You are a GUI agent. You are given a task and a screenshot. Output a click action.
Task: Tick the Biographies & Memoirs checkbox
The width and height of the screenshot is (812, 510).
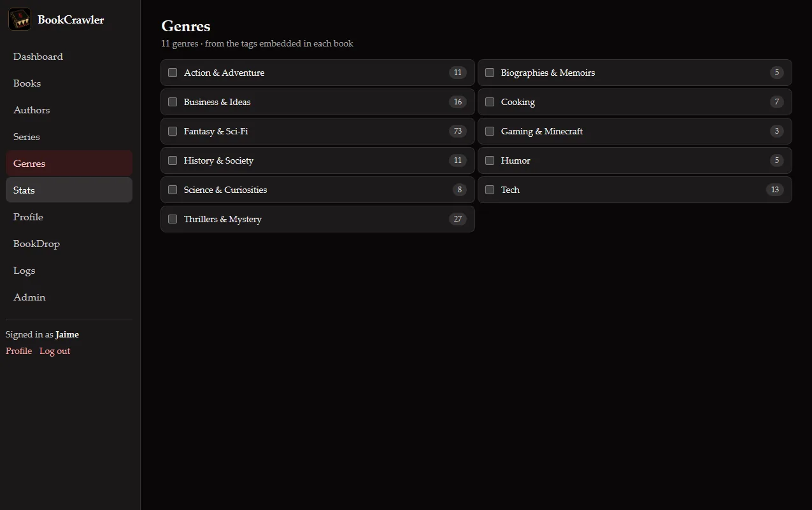[x=490, y=73]
